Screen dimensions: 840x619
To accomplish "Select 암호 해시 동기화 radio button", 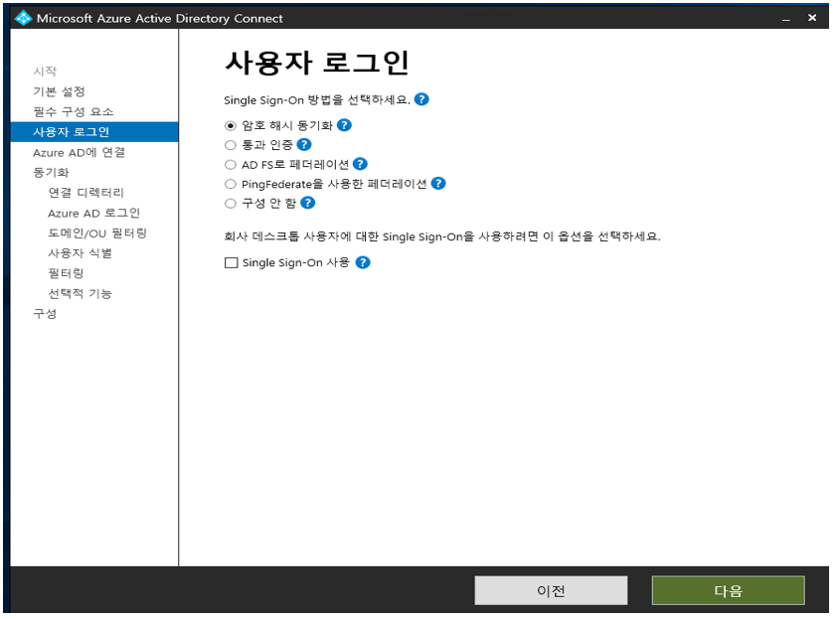I will click(x=231, y=126).
